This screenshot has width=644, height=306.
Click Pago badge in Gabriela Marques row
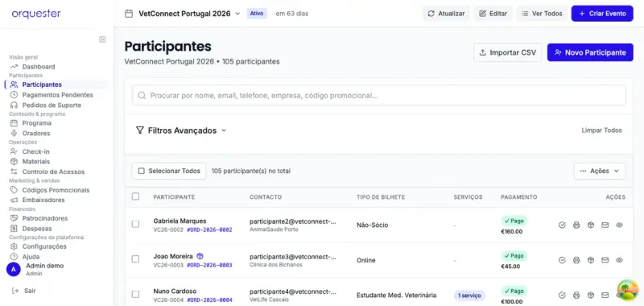tap(514, 221)
